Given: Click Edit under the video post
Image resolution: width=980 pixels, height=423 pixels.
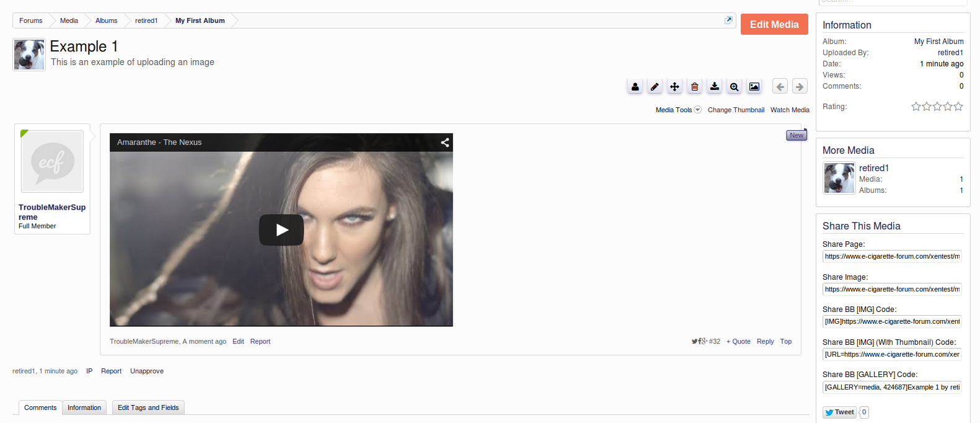Looking at the screenshot, I should pyautogui.click(x=238, y=342).
